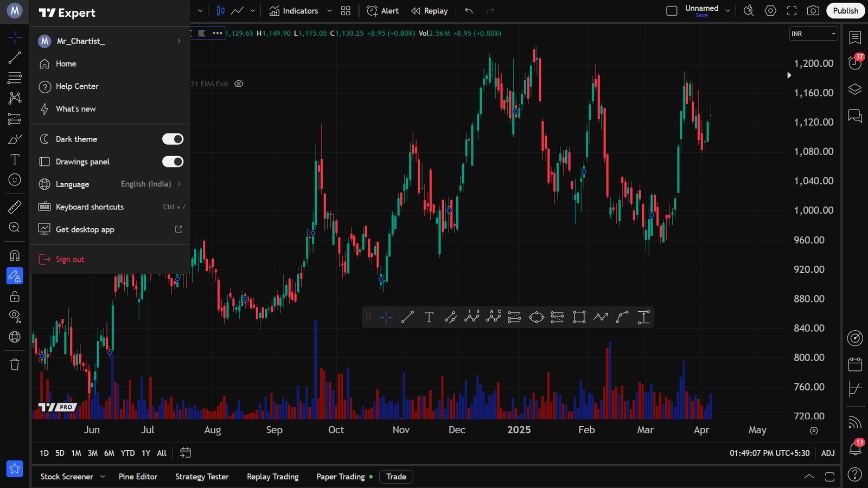Select the curve tool in floating toolbar
The height and width of the screenshot is (488, 868).
click(622, 317)
